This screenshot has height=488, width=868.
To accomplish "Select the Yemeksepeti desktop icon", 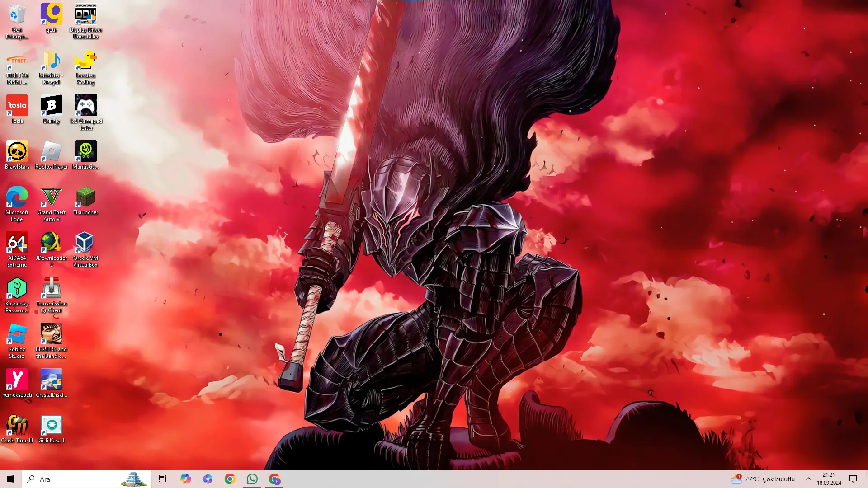I will [x=17, y=383].
